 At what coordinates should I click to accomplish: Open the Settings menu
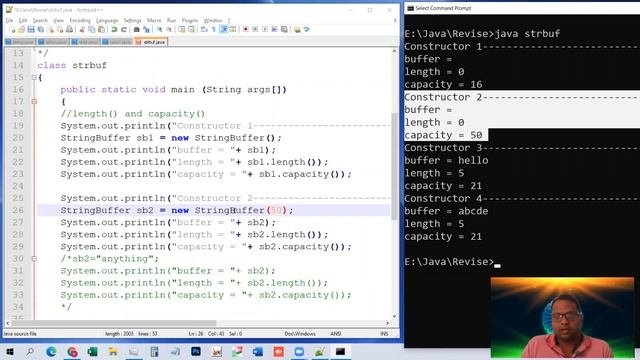(x=132, y=20)
